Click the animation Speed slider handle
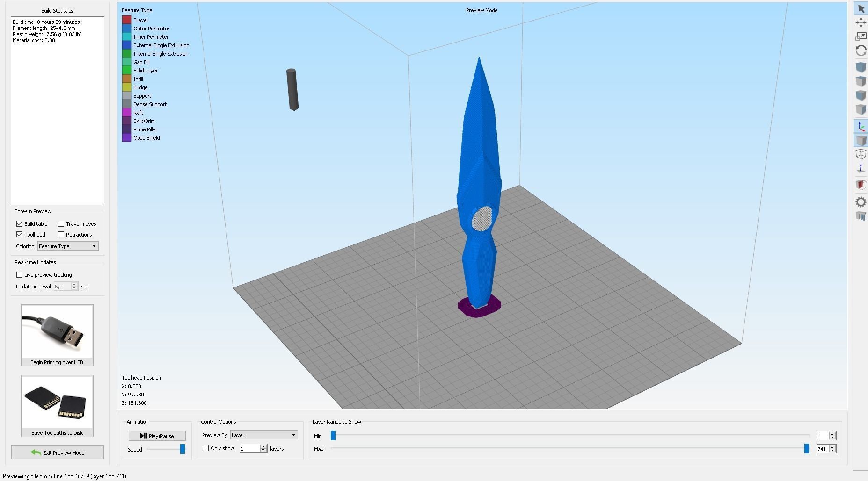 click(x=182, y=449)
